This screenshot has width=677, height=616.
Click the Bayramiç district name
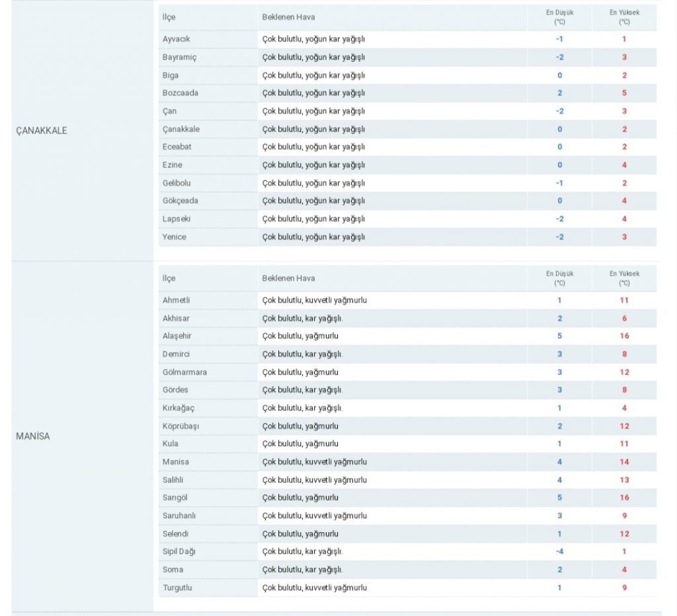pyautogui.click(x=179, y=57)
